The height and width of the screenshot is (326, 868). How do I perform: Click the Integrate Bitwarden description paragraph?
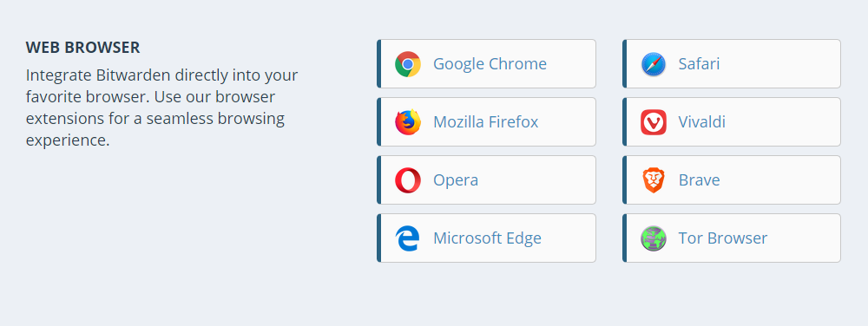click(161, 108)
